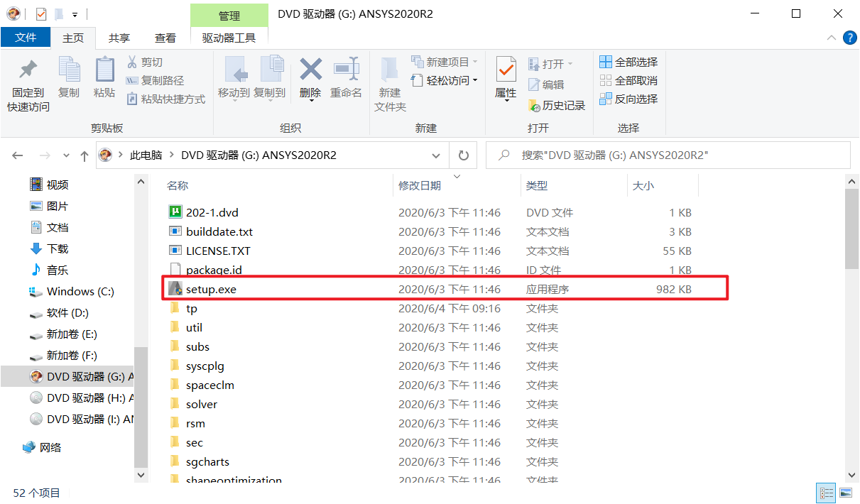Click the Manage contextual tab

229,15
